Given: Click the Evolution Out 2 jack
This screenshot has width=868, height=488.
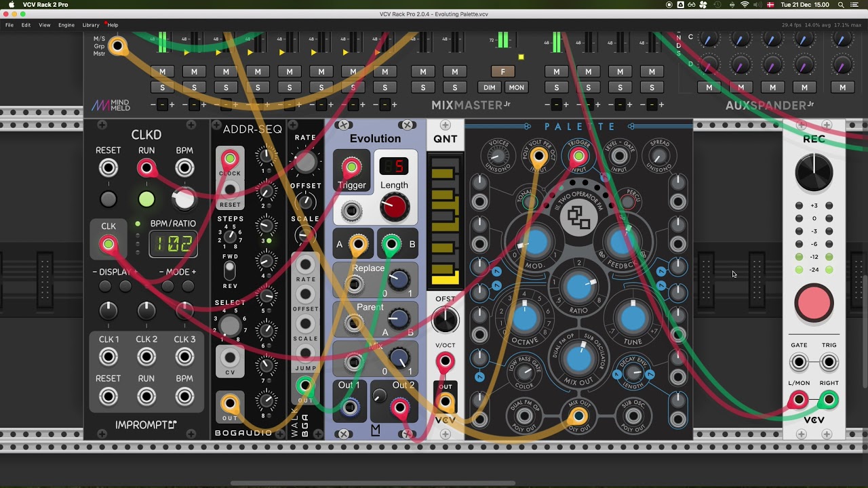Looking at the screenshot, I should click(x=400, y=407).
